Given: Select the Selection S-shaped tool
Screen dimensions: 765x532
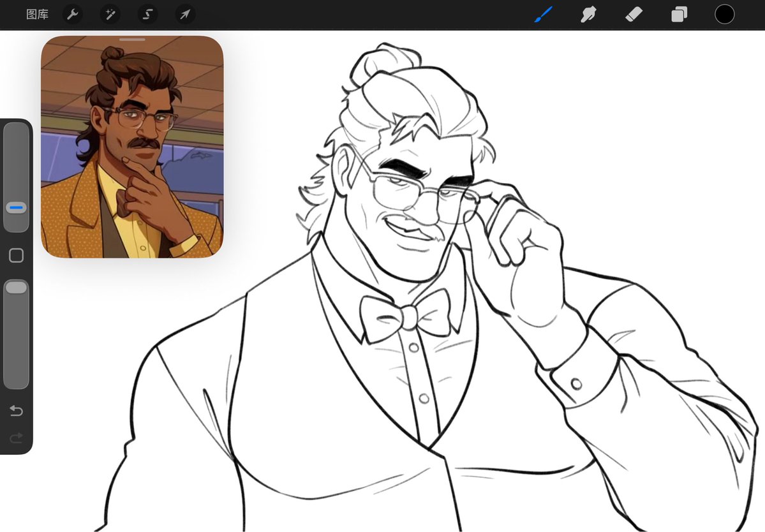Looking at the screenshot, I should 147,15.
